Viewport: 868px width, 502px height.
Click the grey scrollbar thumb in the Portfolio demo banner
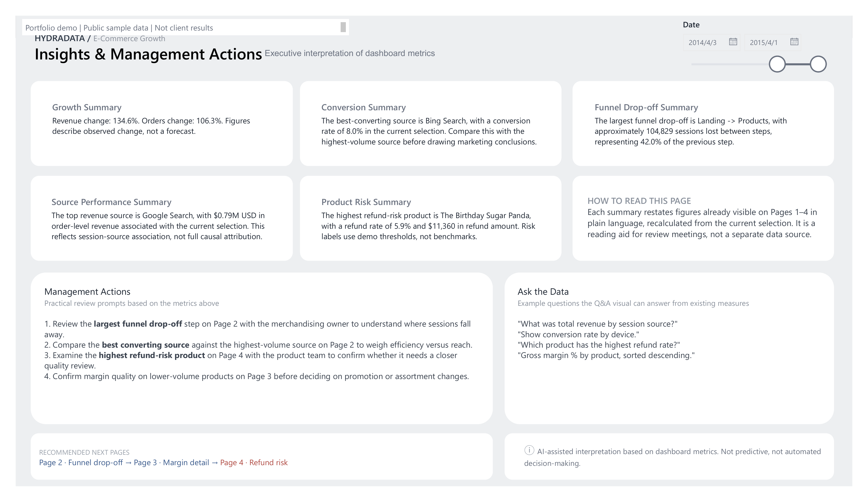[343, 27]
